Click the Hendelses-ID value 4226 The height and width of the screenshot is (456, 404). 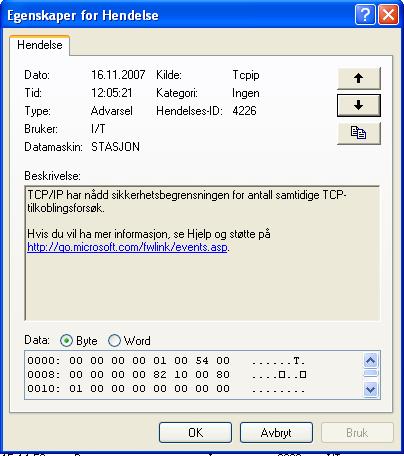[x=244, y=111]
